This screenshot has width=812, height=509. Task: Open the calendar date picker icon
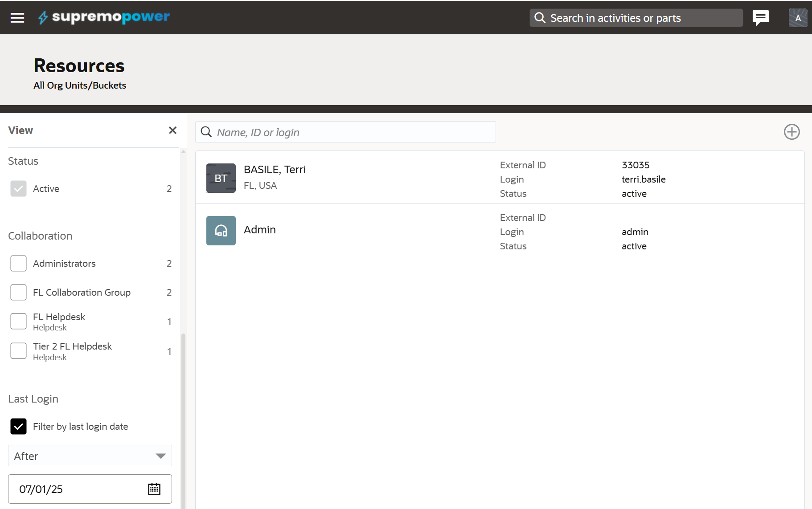(x=154, y=489)
